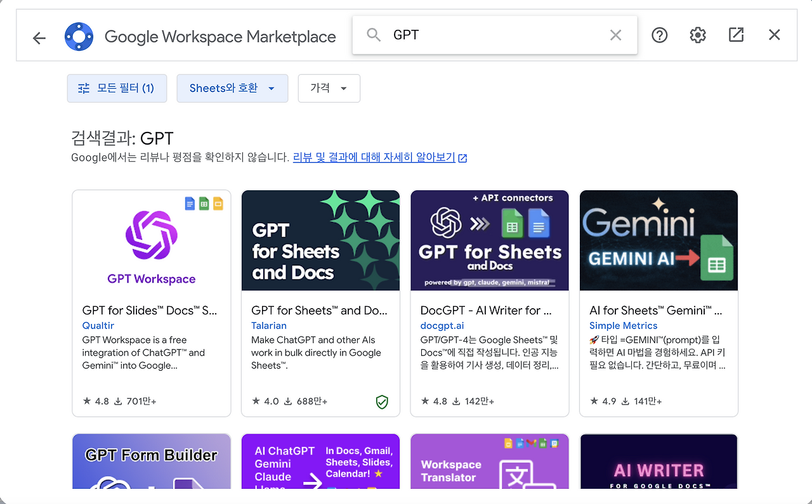Click the 141만+ install count

(x=641, y=401)
